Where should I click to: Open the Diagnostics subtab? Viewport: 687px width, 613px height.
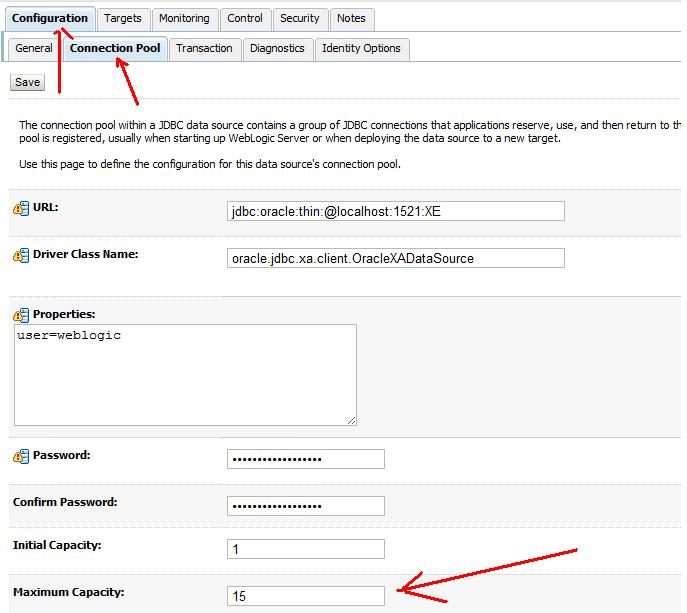pos(277,48)
